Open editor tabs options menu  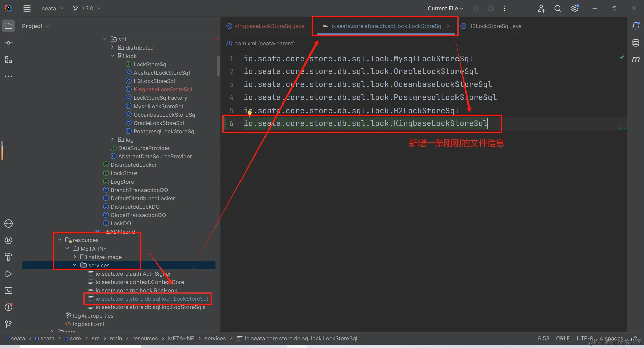coord(619,26)
